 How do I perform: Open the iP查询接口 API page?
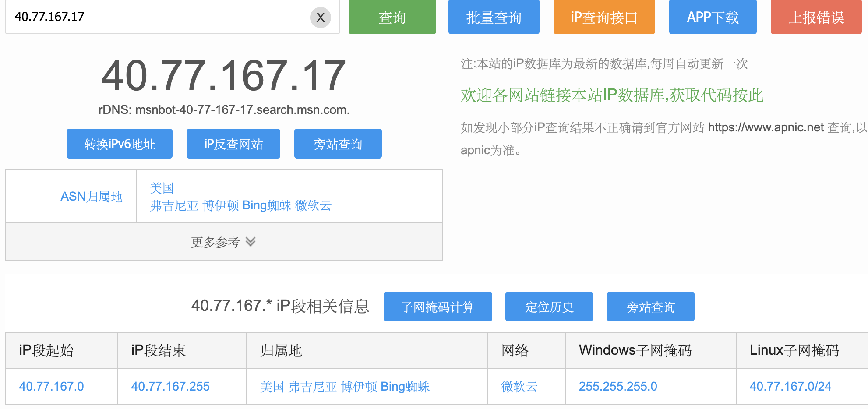[x=604, y=17]
